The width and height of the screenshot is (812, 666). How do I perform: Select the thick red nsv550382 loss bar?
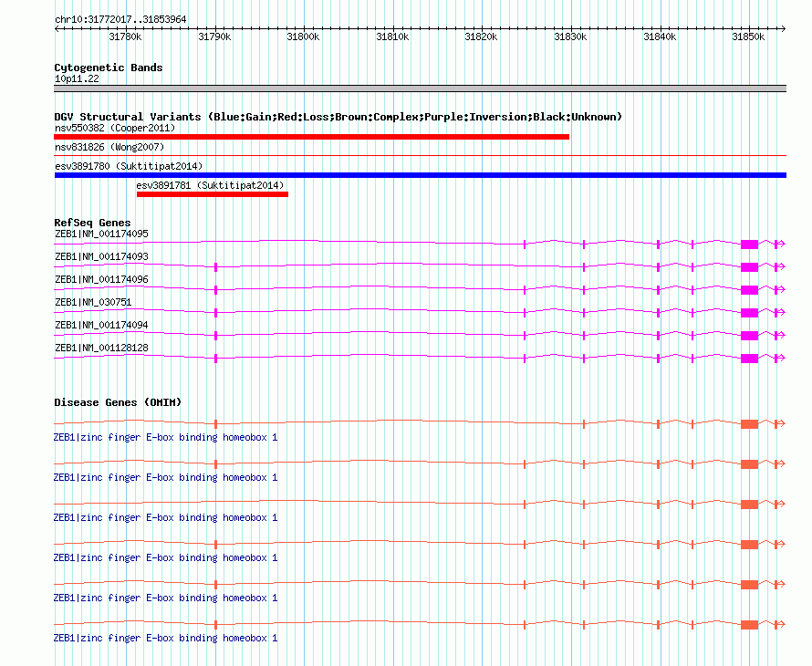pyautogui.click(x=311, y=137)
